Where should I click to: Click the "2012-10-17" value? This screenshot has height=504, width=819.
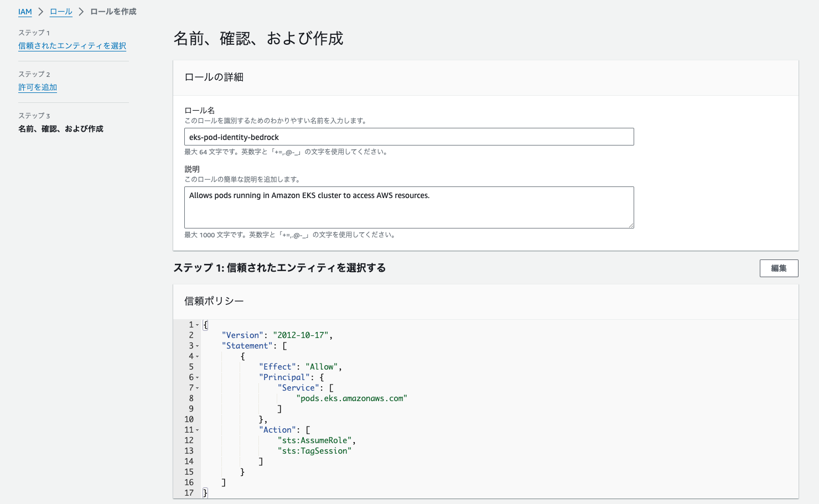pyautogui.click(x=302, y=335)
